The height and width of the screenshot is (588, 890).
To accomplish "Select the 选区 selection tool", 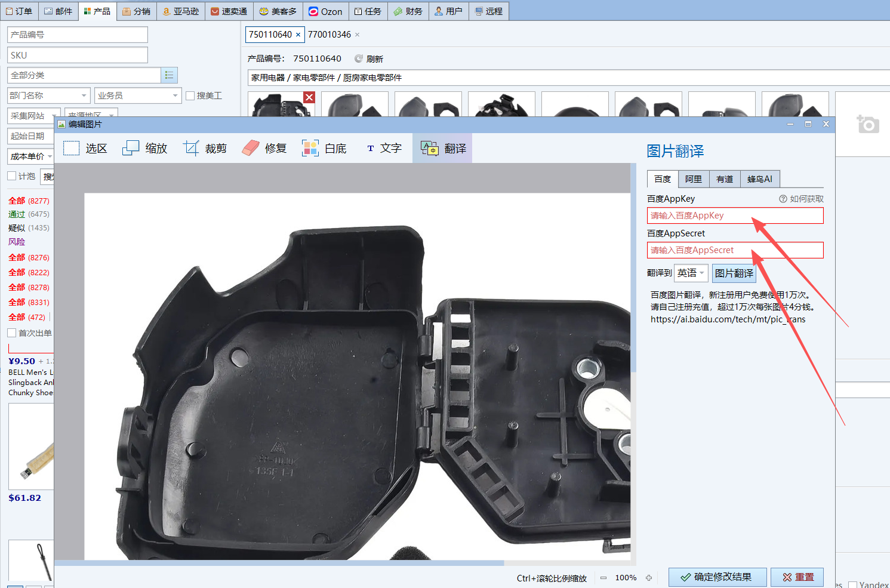I will coord(85,148).
